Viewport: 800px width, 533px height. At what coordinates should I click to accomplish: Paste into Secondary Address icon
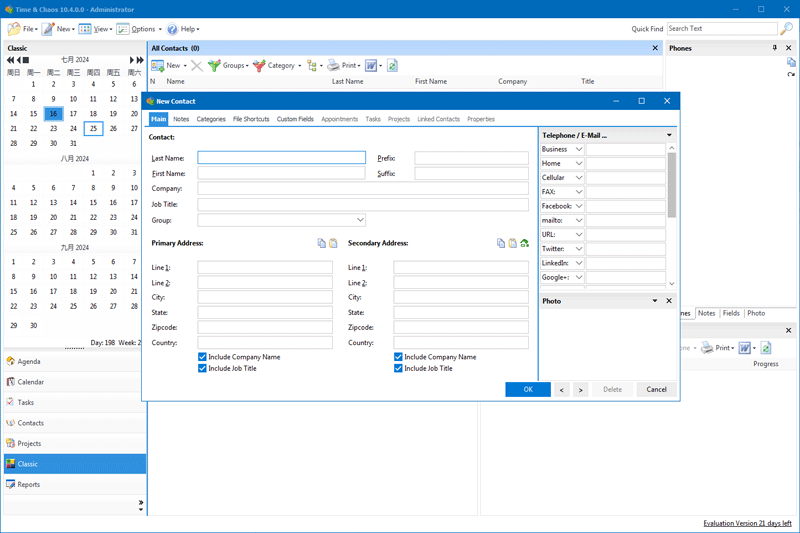click(x=513, y=243)
